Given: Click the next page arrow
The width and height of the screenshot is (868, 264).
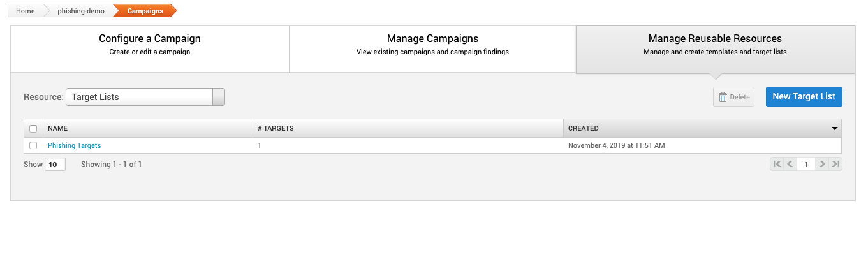Looking at the screenshot, I should (823, 165).
